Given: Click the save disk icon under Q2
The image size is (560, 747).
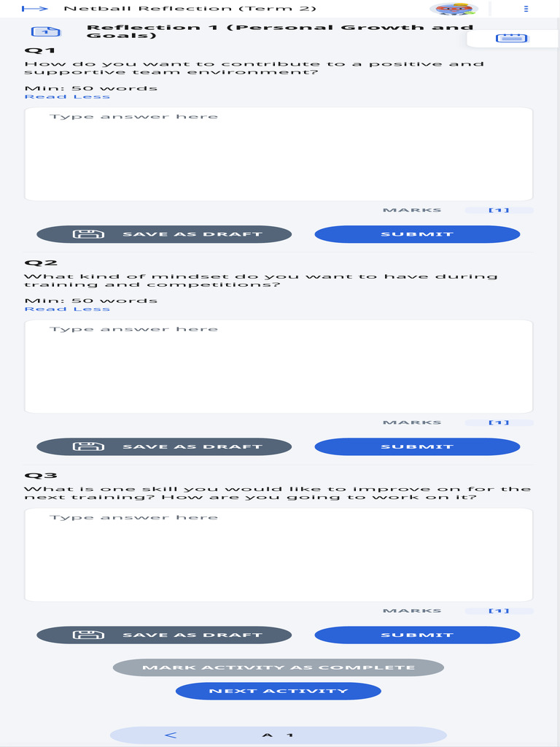Looking at the screenshot, I should (88, 446).
